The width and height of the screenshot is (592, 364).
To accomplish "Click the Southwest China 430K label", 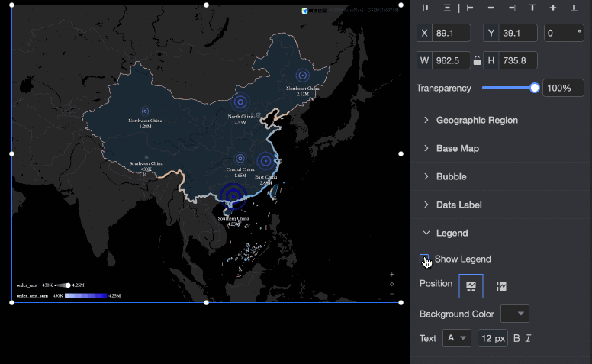I will (x=146, y=166).
